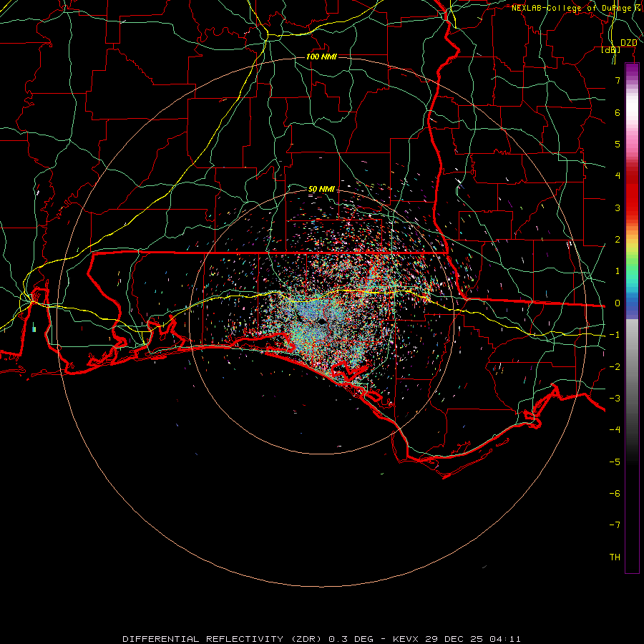Click the 'DZD' product label above the color scale
Screen dimensions: 644x644
click(629, 43)
